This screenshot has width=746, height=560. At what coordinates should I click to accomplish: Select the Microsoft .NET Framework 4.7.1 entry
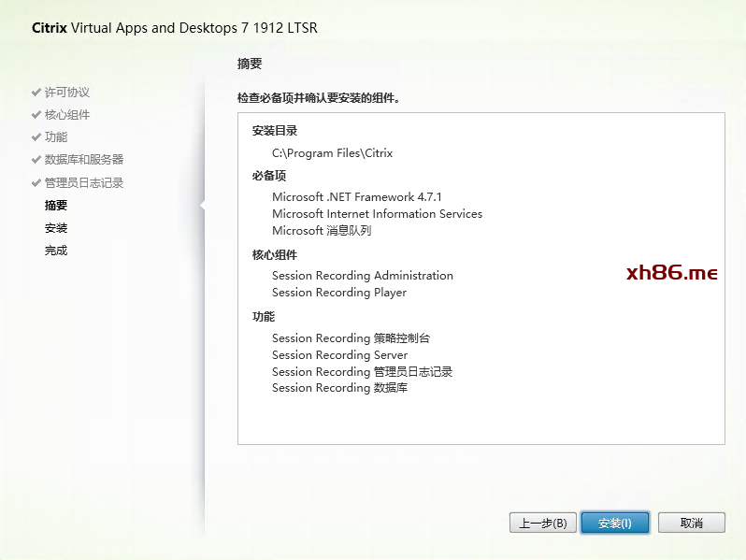356,197
